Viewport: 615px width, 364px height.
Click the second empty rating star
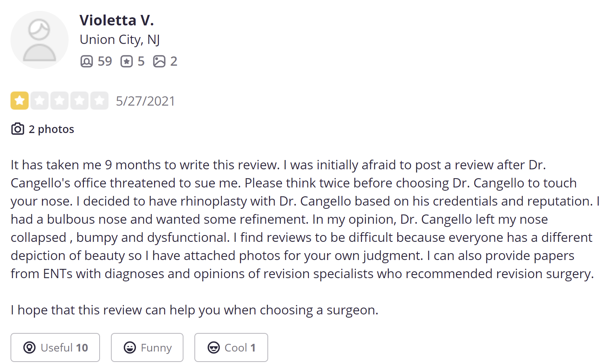pos(40,101)
